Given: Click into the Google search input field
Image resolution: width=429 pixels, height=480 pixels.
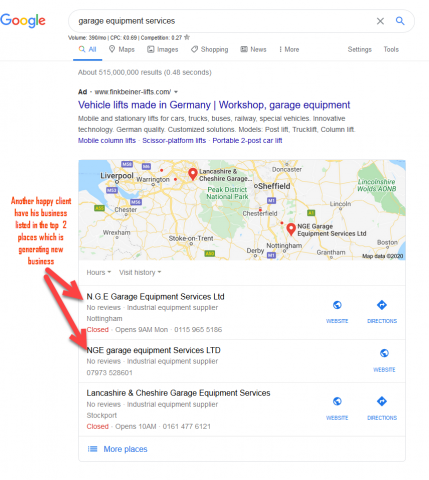Looking at the screenshot, I should click(223, 21).
